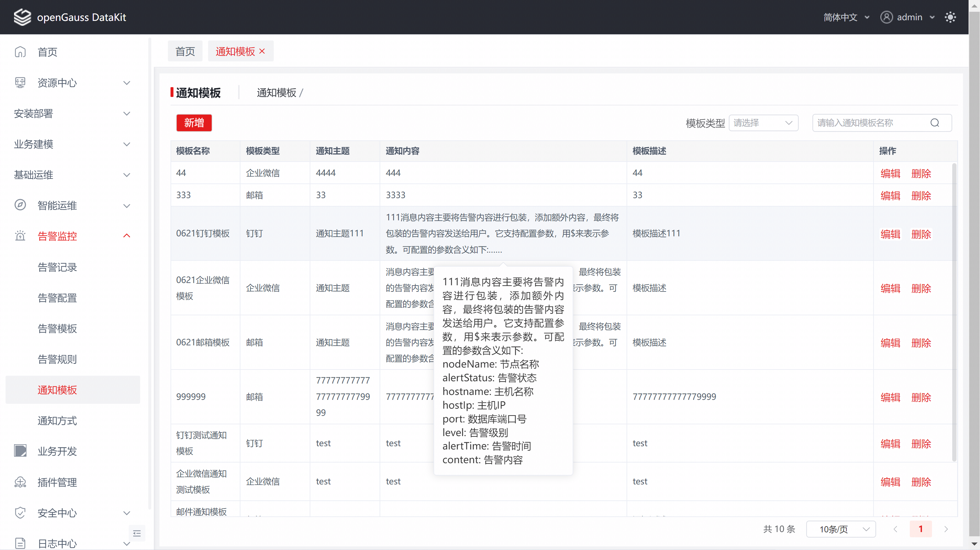The height and width of the screenshot is (550, 980).
Task: Click the openGauss DataKit logo icon
Action: pyautogui.click(x=22, y=17)
